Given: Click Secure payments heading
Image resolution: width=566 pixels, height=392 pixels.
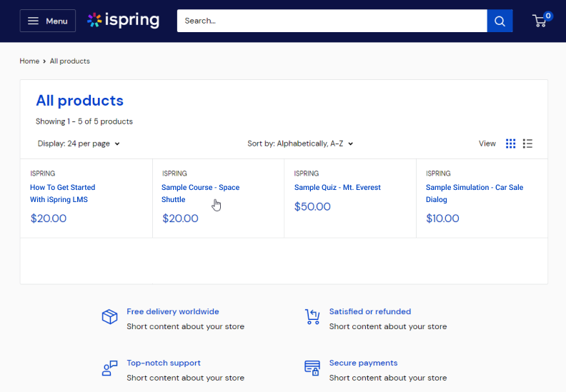Looking at the screenshot, I should (x=363, y=363).
